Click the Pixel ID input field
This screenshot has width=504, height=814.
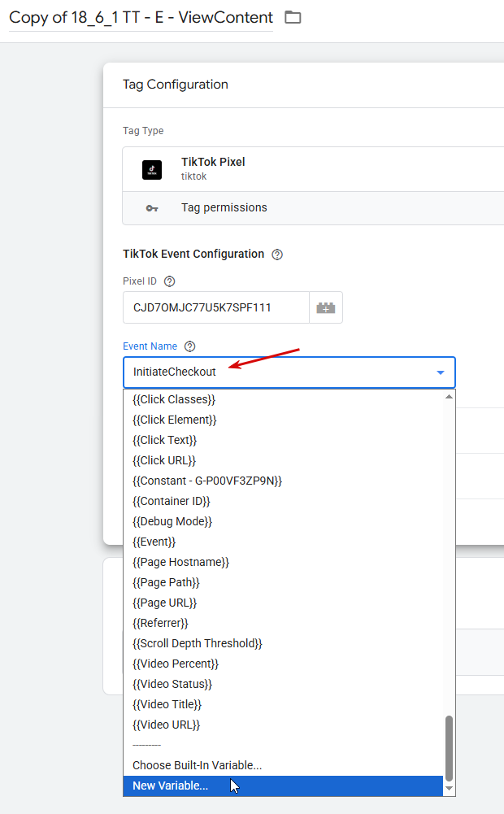coord(216,308)
